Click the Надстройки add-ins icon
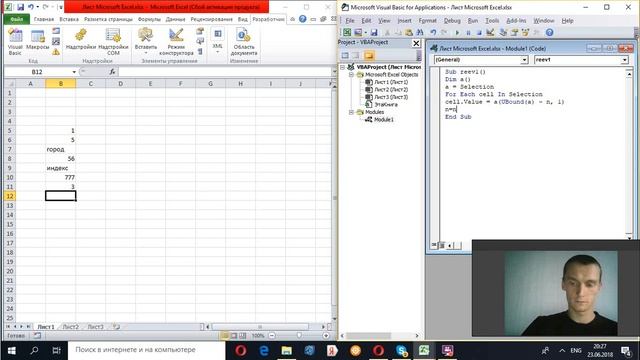This screenshot has height=360, width=640. 81,40
